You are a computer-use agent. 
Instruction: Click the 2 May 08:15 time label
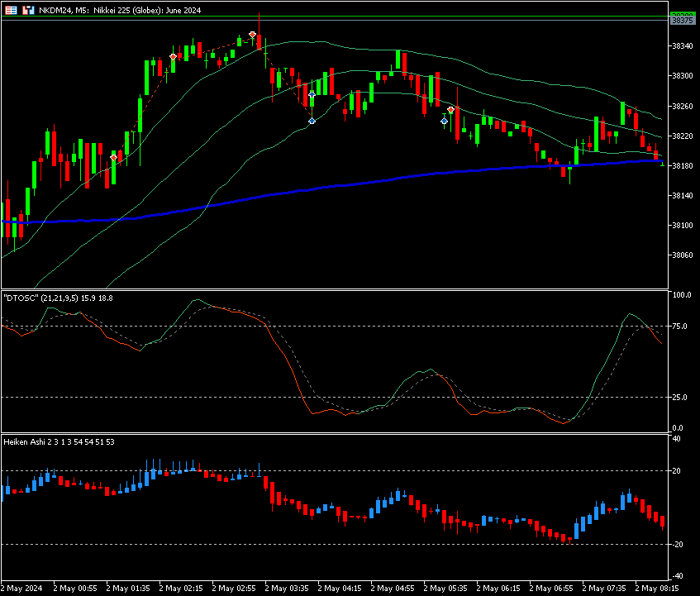(657, 588)
